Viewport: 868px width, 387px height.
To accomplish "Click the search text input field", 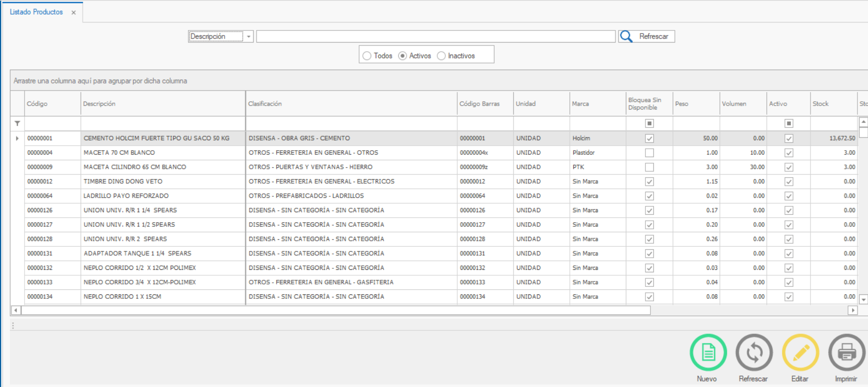I will click(x=435, y=37).
